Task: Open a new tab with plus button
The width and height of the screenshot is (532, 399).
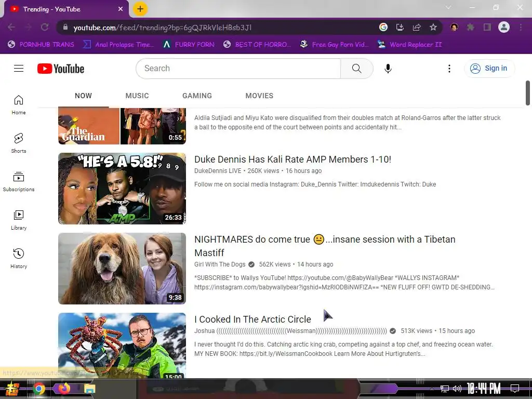Action: (x=140, y=9)
